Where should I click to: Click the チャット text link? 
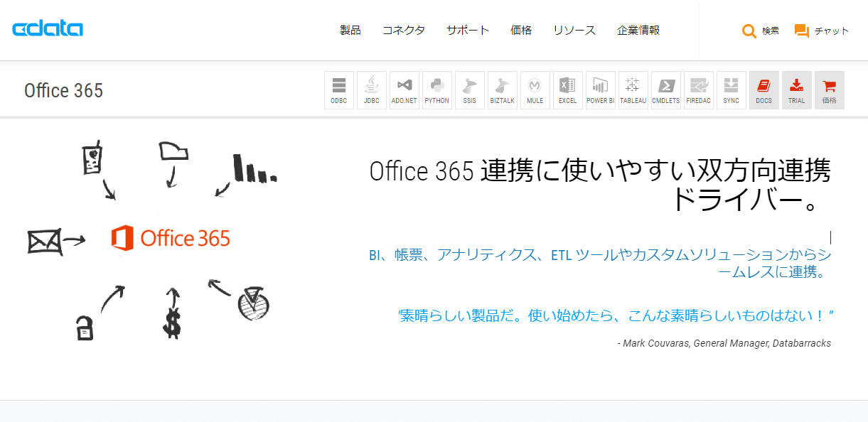832,31
